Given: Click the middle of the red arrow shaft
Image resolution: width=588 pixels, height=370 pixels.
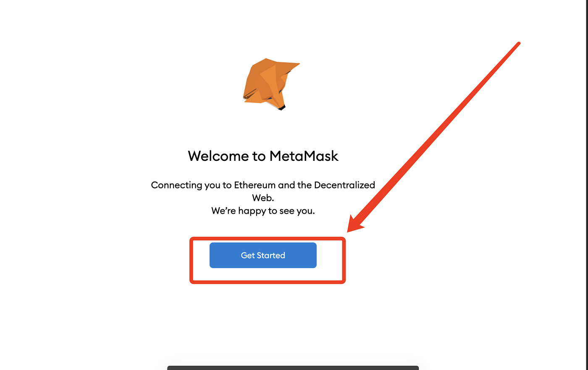Looking at the screenshot, I should point(437,134).
